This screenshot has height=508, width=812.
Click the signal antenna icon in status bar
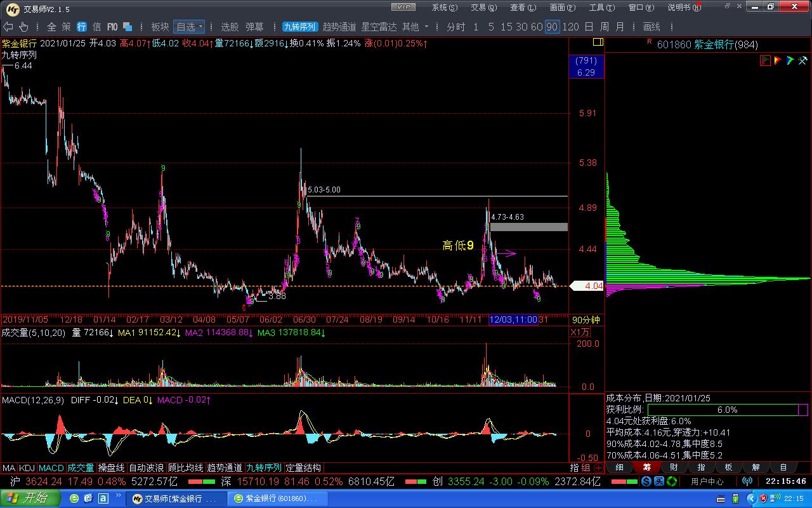747,481
